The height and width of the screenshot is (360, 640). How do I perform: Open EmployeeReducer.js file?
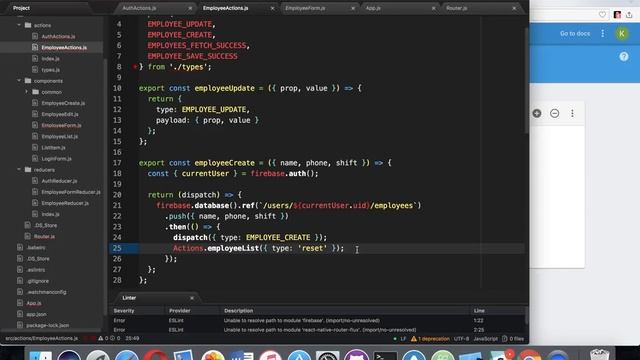pyautogui.click(x=64, y=203)
